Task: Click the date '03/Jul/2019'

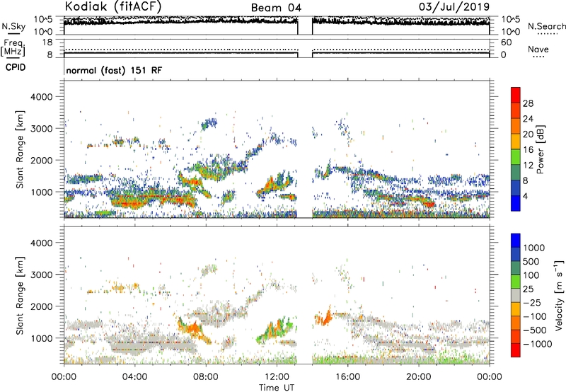Action: 454,6
